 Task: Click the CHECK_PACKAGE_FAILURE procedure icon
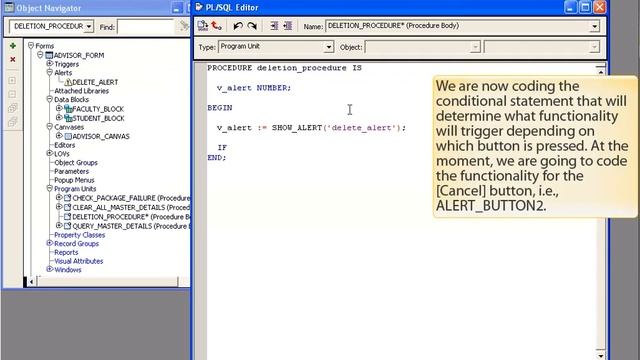tap(67, 198)
